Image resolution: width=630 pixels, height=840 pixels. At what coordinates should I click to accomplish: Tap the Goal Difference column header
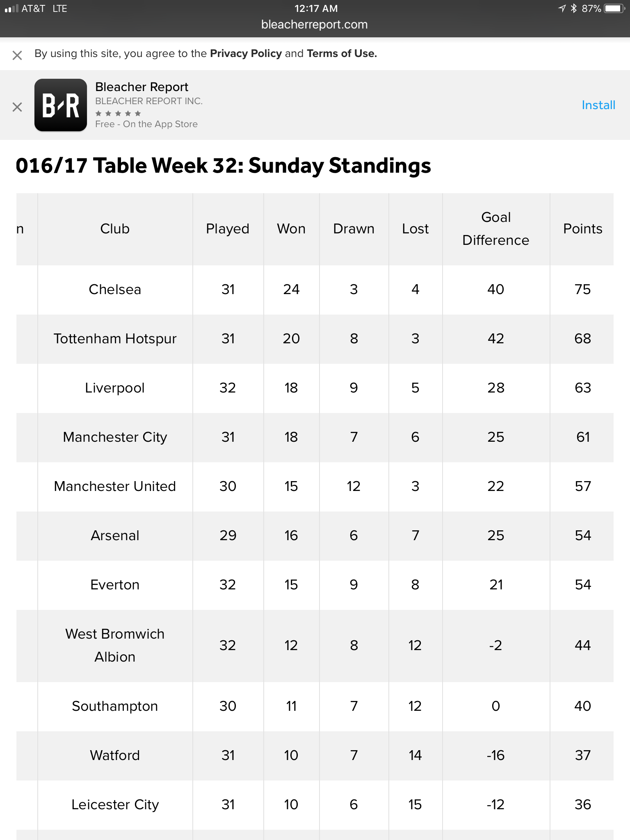495,229
